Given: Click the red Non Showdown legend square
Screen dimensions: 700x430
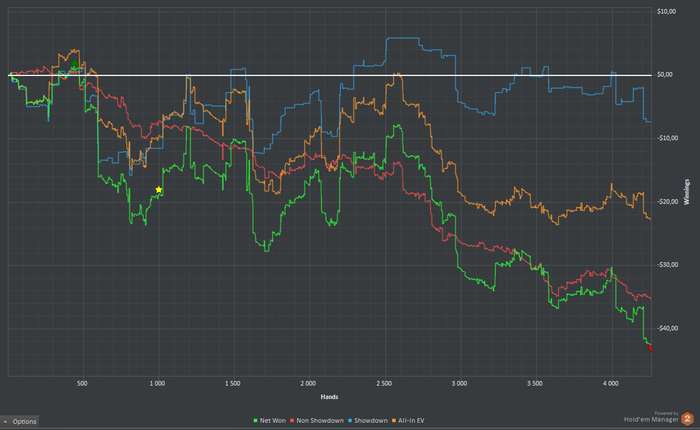Looking at the screenshot, I should [x=292, y=421].
